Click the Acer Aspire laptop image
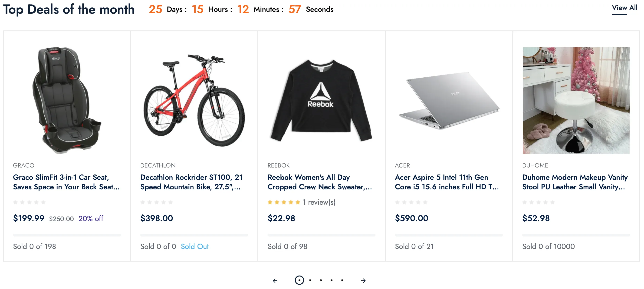 [449, 101]
